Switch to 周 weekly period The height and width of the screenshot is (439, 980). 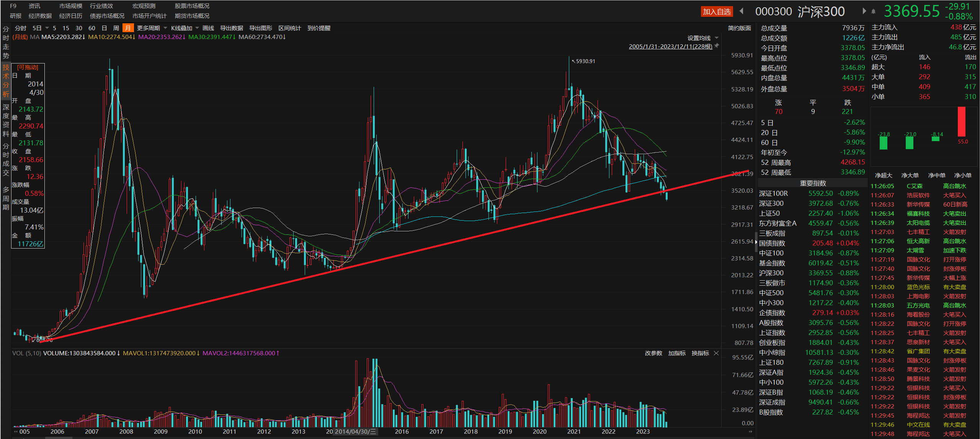click(x=116, y=28)
